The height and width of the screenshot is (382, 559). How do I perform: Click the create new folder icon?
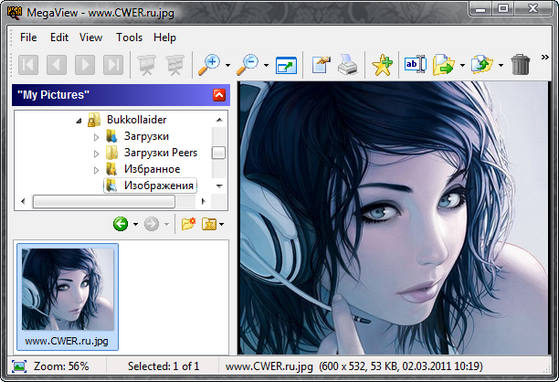[x=188, y=224]
